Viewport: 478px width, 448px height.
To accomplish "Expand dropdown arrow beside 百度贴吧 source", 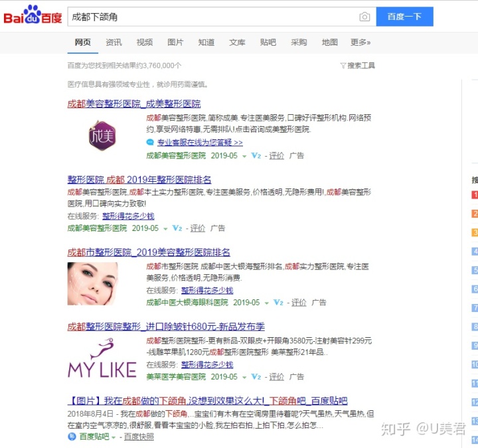I will [114, 437].
